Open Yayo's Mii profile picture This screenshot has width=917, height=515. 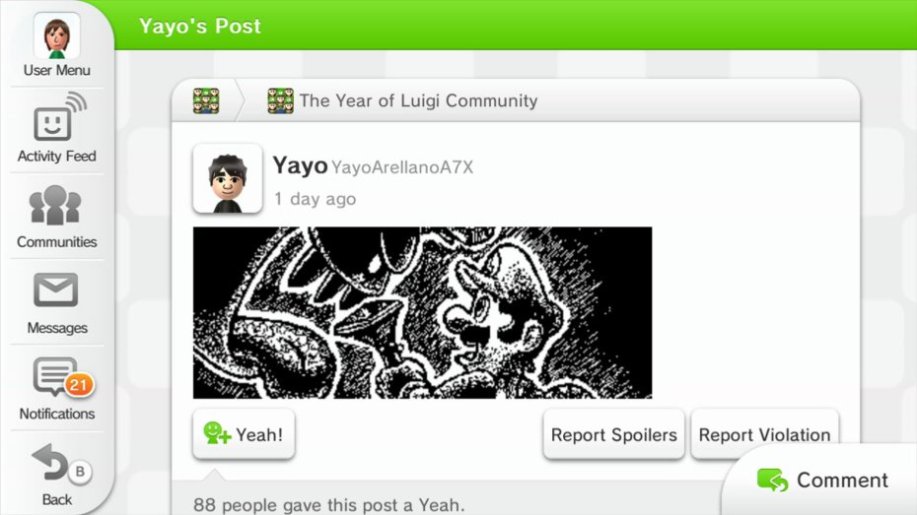click(227, 179)
